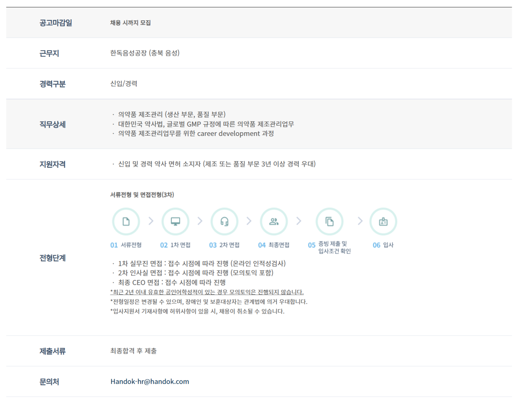Screen dimensions: 532x402
Task: Click the 채용 시까지 모집 deadline text
Action: click(130, 23)
